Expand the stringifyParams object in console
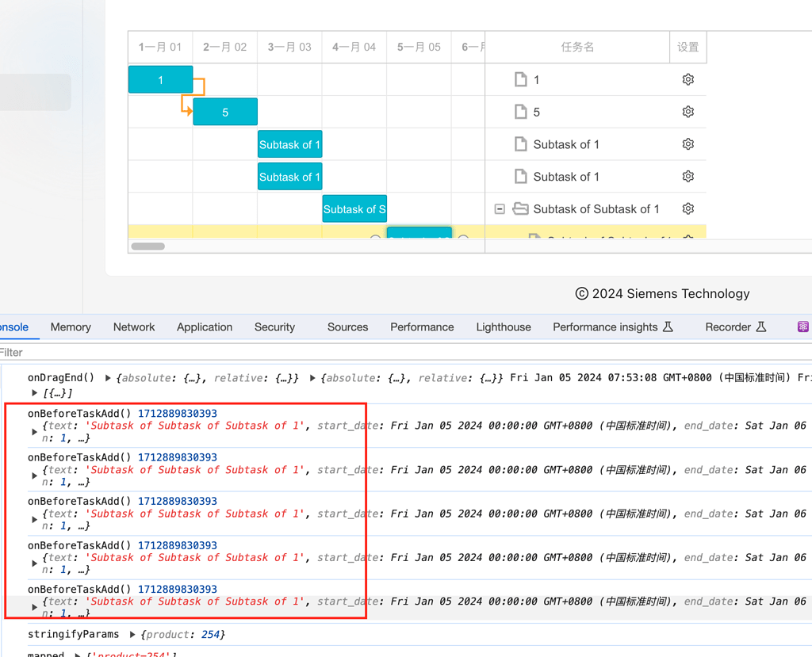The image size is (812, 657). tap(131, 634)
